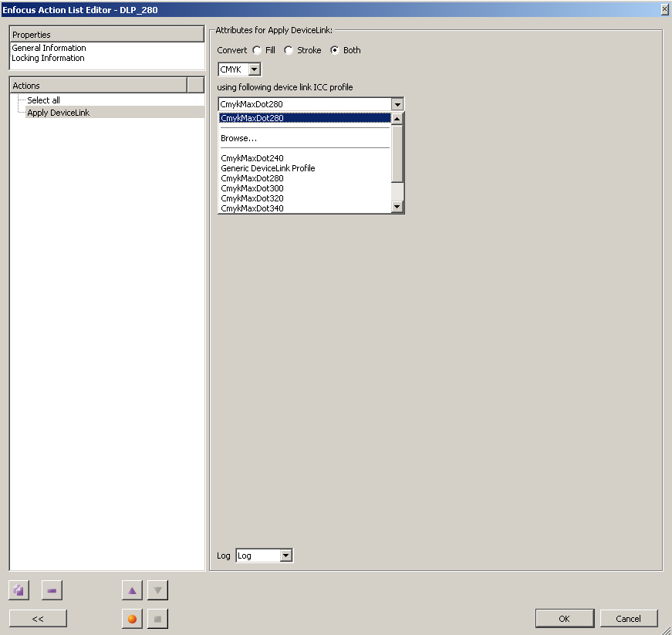Move action up with purple triangle

[132, 590]
